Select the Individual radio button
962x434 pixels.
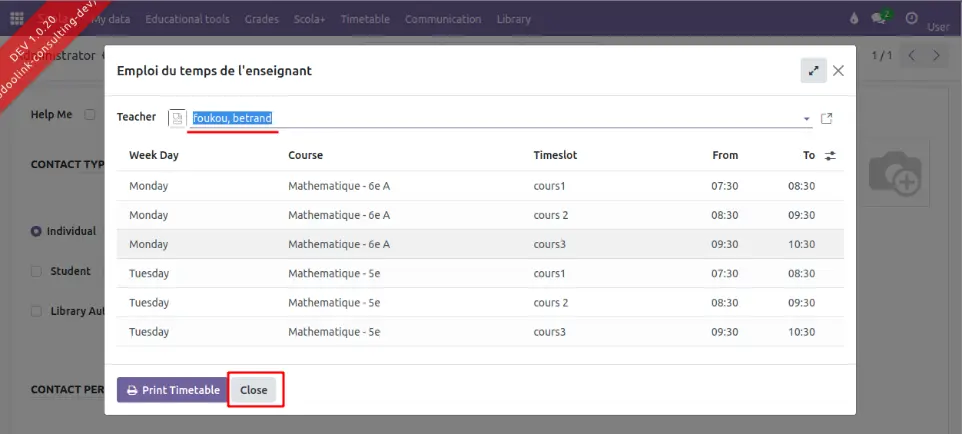[x=37, y=231]
